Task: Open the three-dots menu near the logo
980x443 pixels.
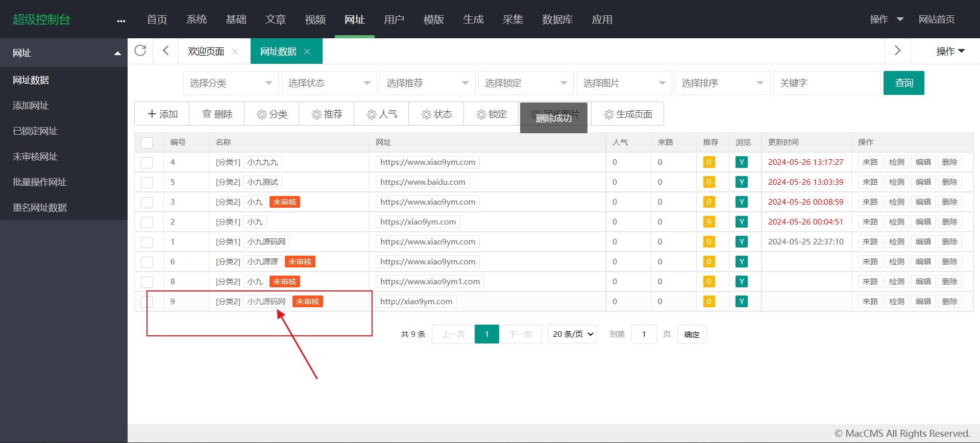Action: tap(121, 21)
